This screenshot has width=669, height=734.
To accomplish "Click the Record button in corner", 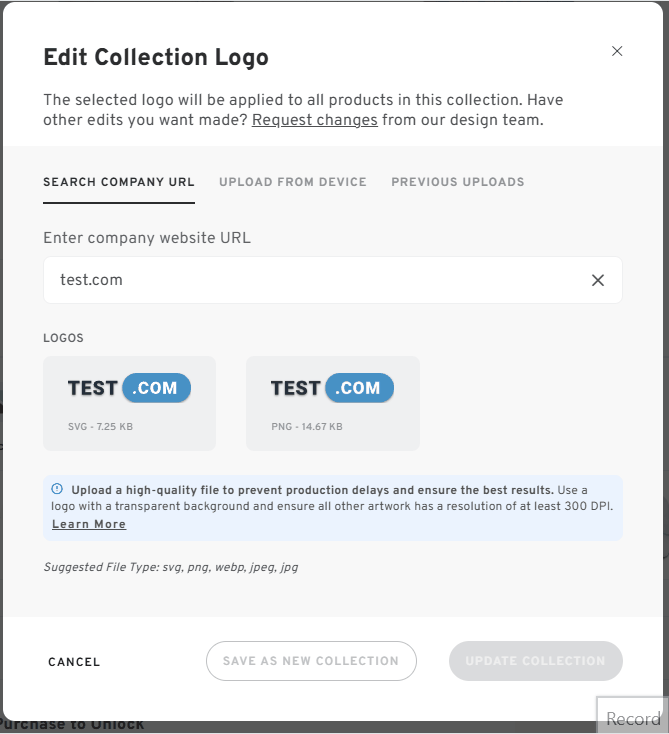I will pyautogui.click(x=633, y=718).
